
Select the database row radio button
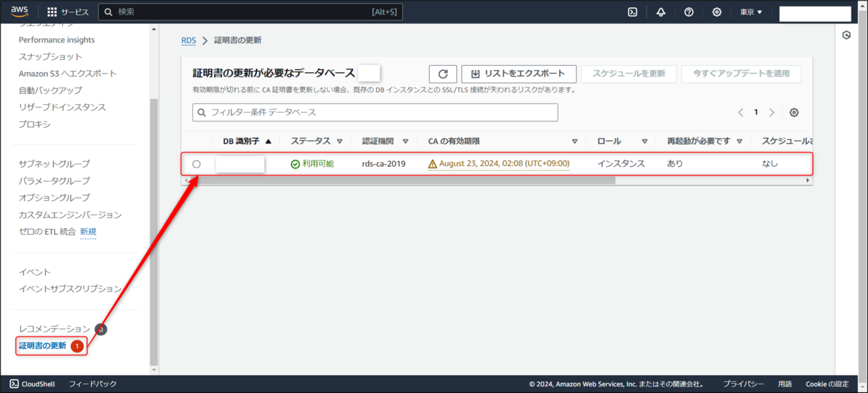[197, 164]
